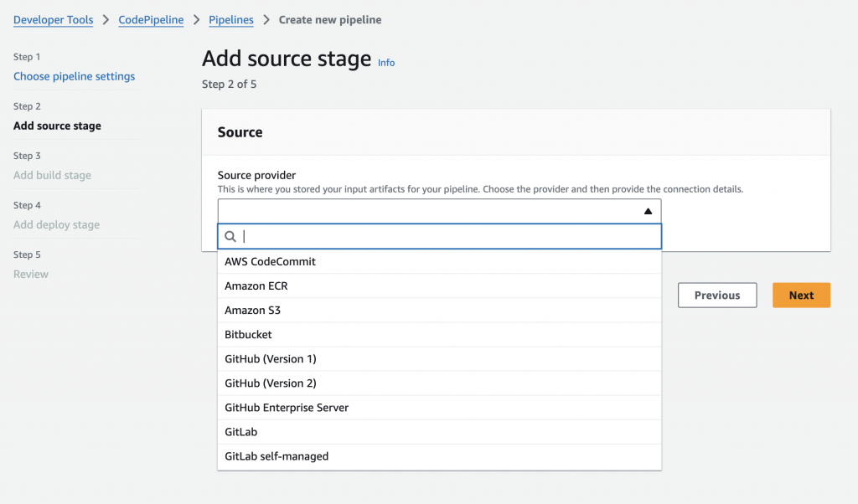Pick Amazon S3 source option
This screenshot has width=858, height=504.
(x=252, y=311)
